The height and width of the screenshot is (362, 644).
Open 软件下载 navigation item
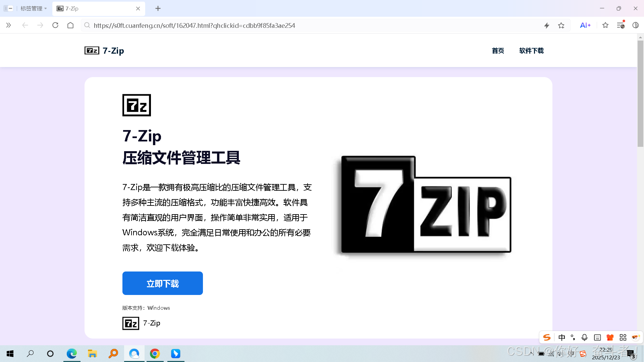tap(531, 51)
